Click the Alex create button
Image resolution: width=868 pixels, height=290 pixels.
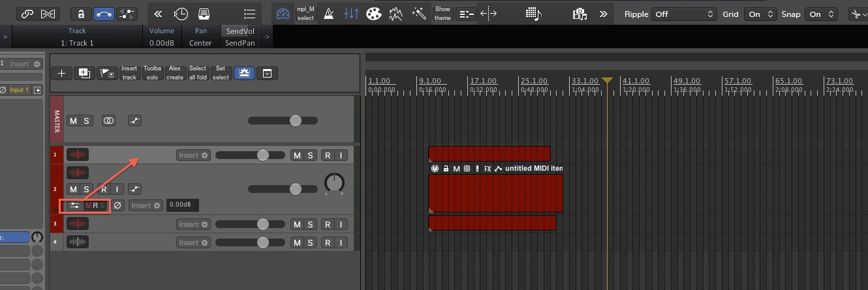(x=175, y=73)
